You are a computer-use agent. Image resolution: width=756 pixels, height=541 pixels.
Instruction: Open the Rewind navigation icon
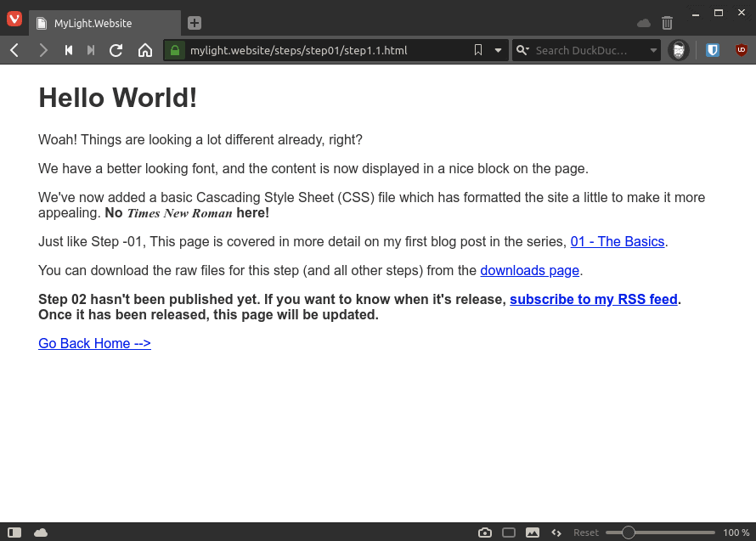tap(68, 50)
